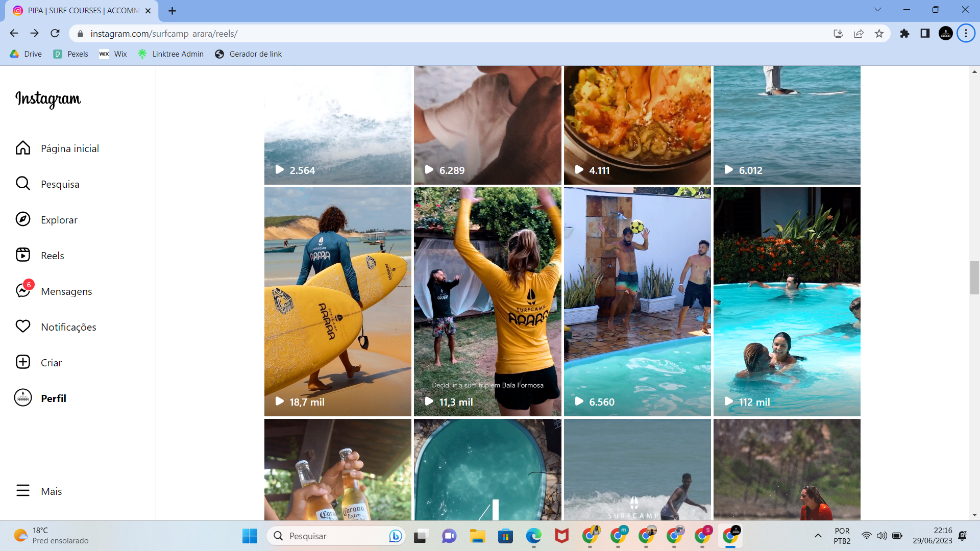Open Gerador de link bookmark

[249, 54]
